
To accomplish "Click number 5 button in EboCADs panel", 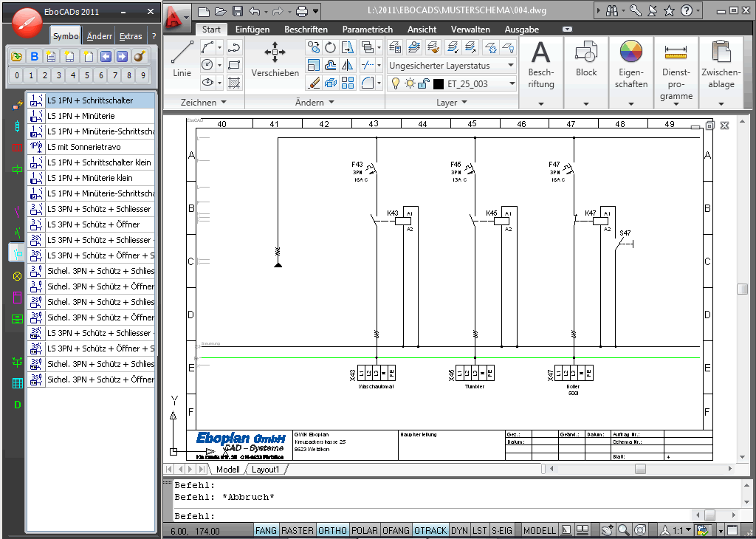I will click(x=87, y=75).
